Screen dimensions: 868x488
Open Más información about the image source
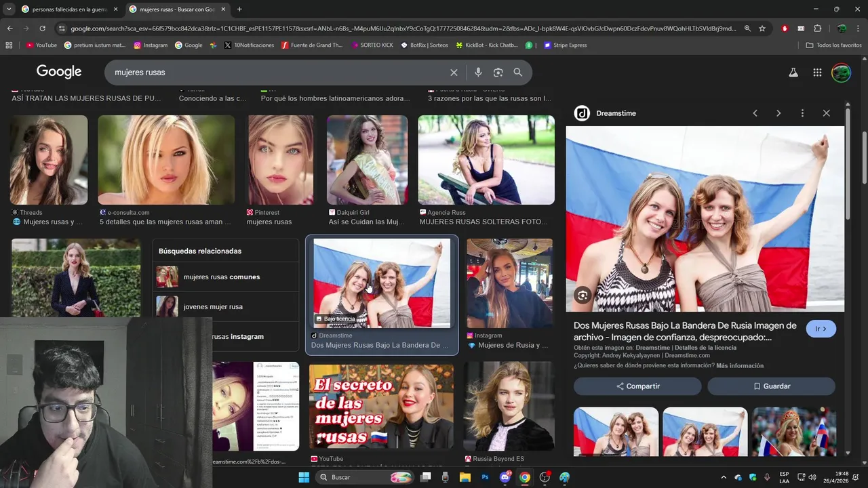(x=740, y=366)
